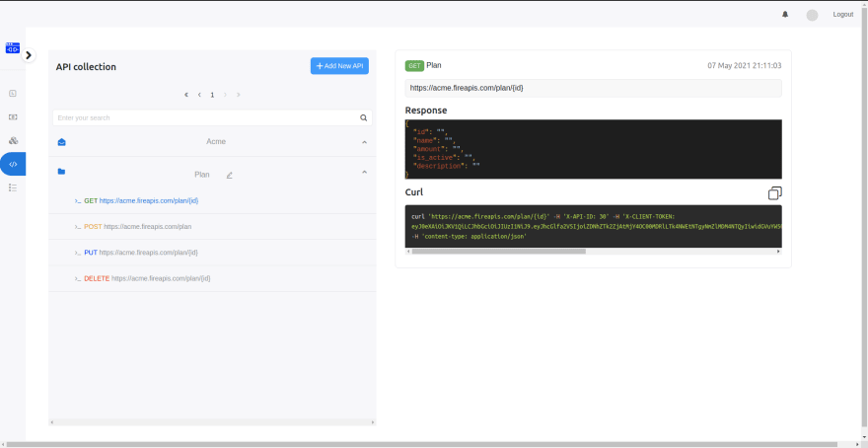Open the DELETE plan/{id} API entry

click(x=213, y=278)
